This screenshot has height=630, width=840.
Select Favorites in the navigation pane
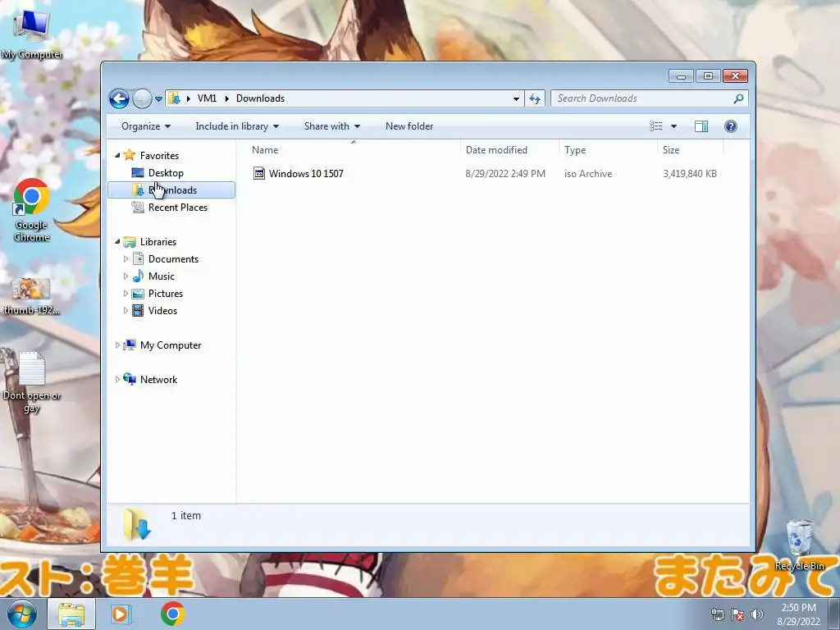(x=159, y=155)
